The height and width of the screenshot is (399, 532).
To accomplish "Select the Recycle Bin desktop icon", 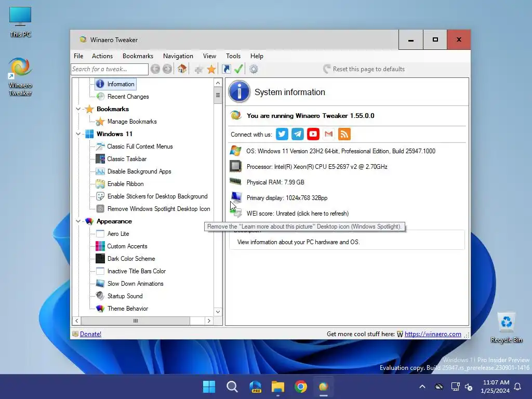I will 507,328.
